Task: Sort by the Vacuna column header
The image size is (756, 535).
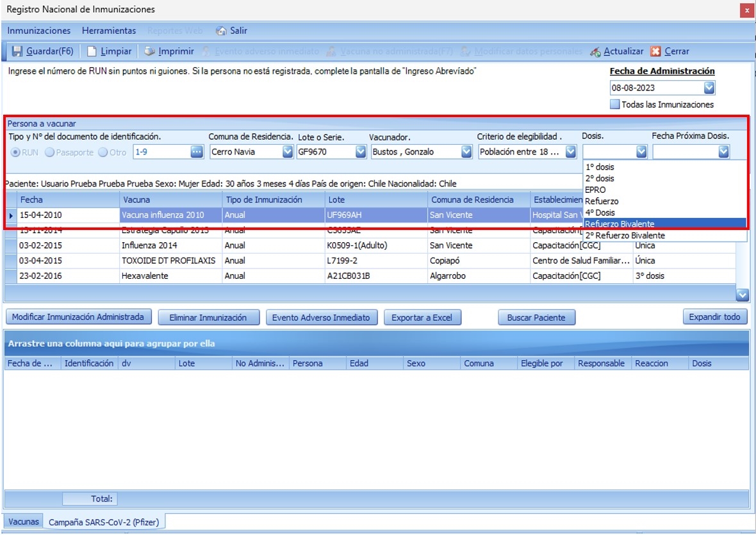Action: coord(170,199)
